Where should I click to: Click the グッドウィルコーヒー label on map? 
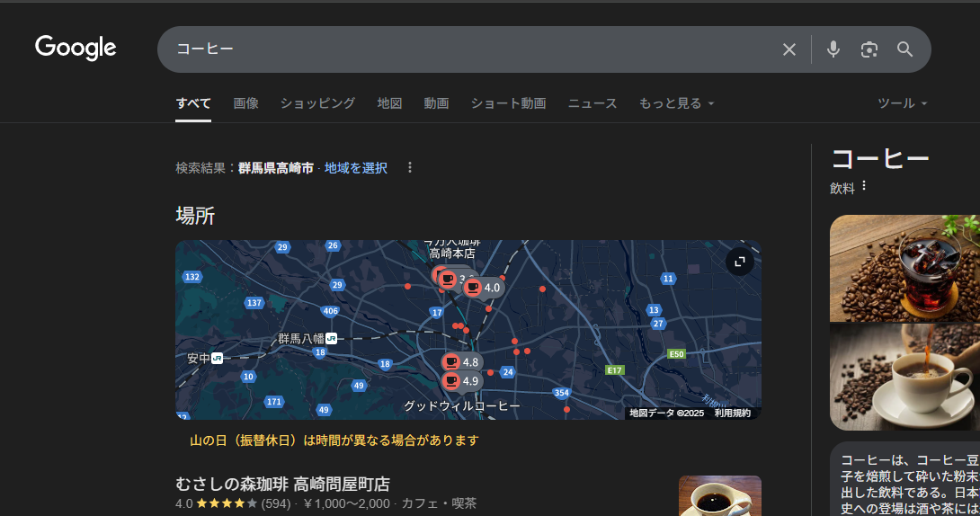[x=462, y=406]
